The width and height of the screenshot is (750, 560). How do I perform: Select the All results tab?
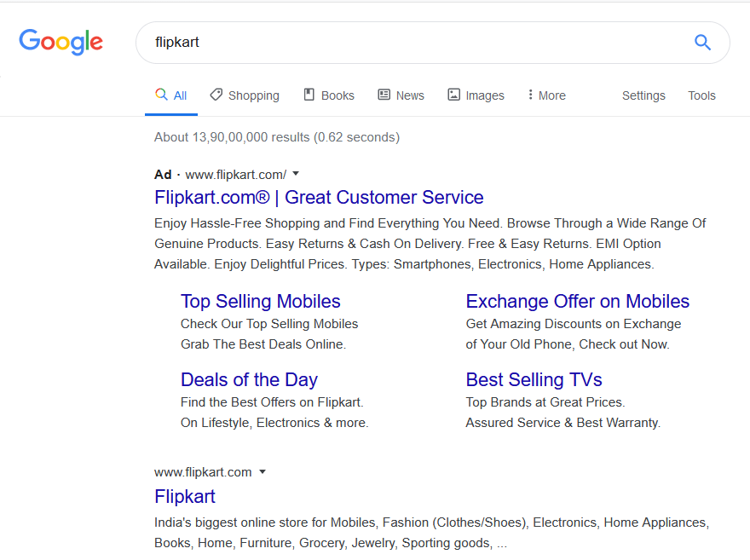pos(171,95)
